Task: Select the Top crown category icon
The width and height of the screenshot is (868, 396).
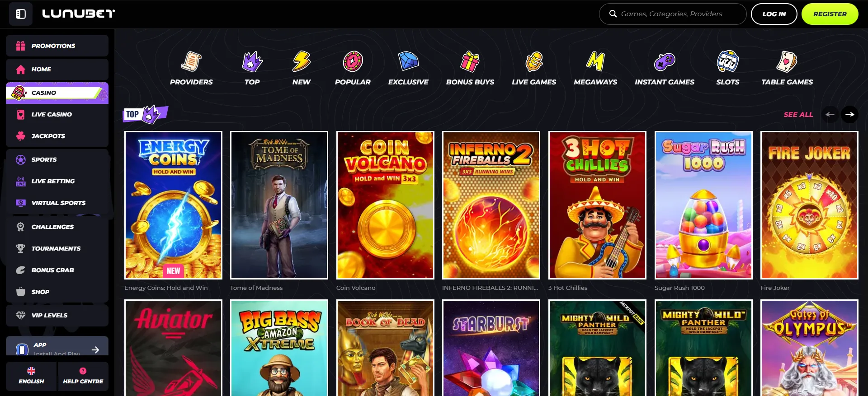Action: [252, 61]
